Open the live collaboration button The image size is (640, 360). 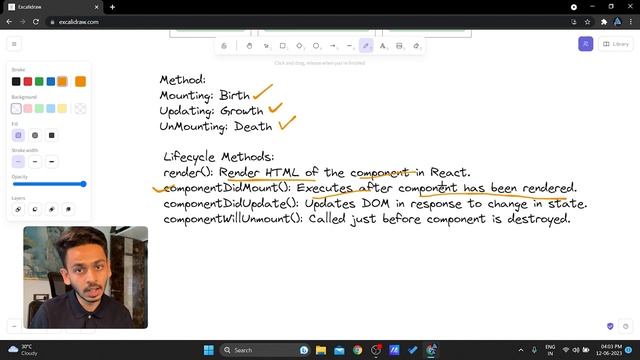pos(585,44)
